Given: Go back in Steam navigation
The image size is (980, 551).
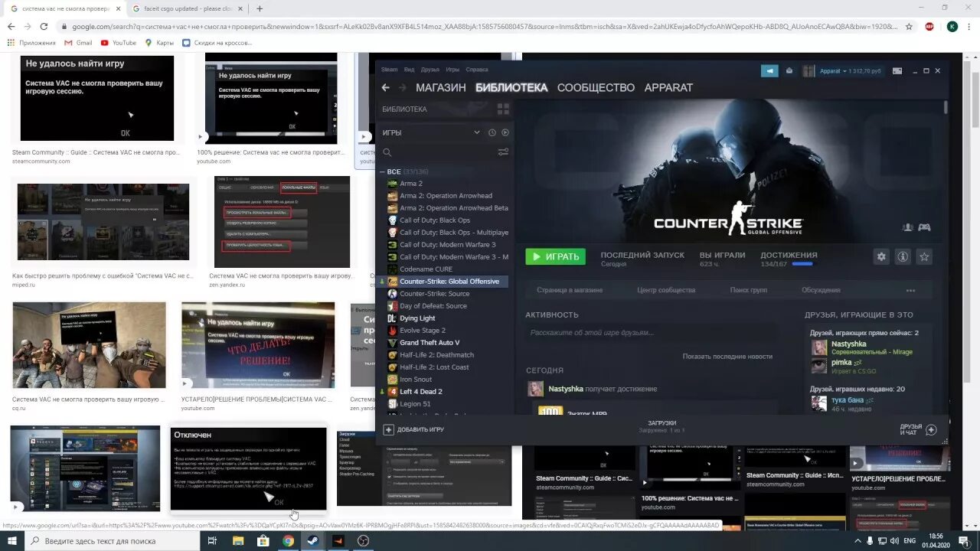Looking at the screenshot, I should pyautogui.click(x=385, y=87).
